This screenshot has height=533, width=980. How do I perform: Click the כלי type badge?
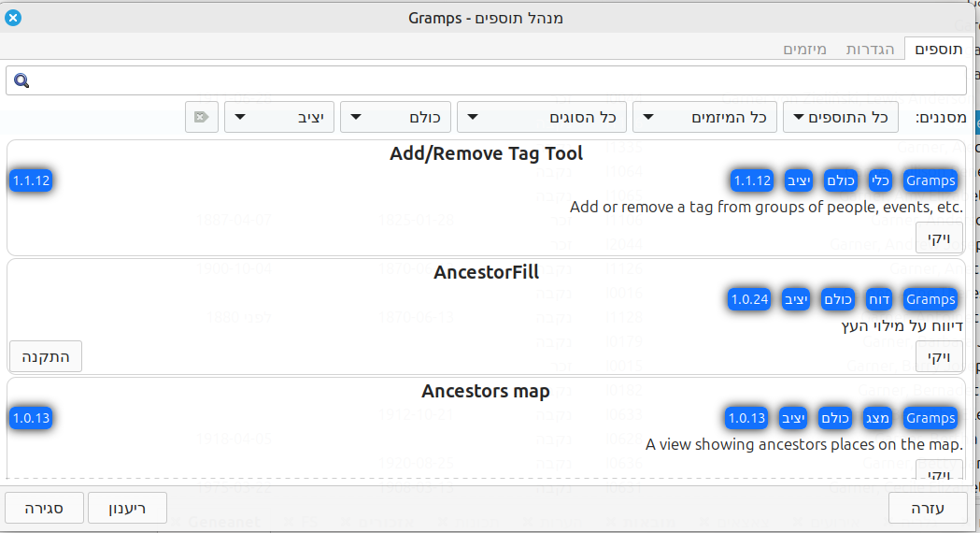pyautogui.click(x=880, y=180)
